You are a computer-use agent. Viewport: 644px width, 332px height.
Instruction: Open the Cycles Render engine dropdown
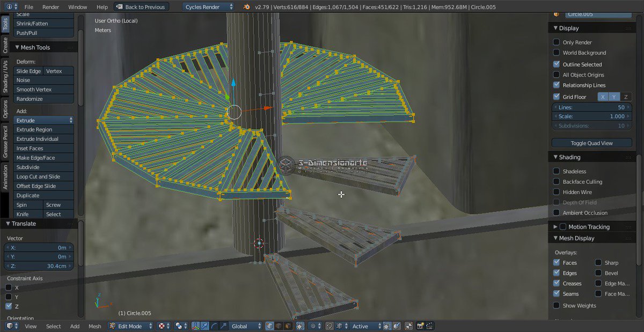[x=208, y=7]
